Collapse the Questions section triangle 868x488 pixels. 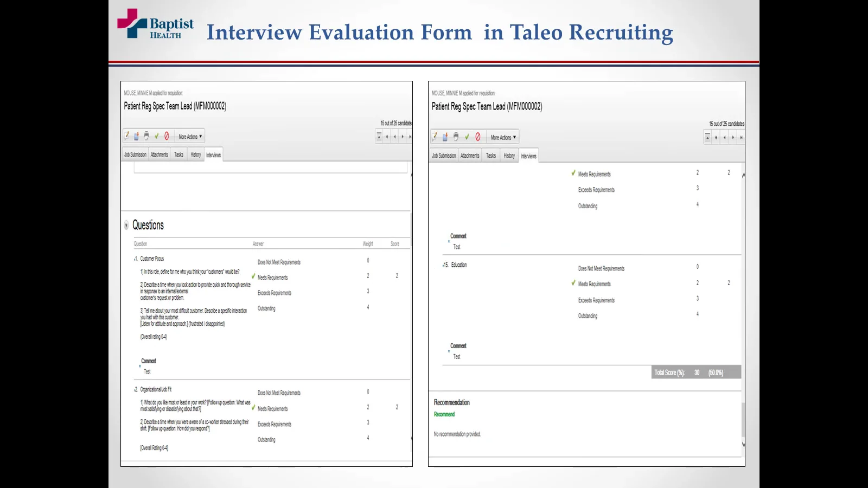pyautogui.click(x=126, y=225)
